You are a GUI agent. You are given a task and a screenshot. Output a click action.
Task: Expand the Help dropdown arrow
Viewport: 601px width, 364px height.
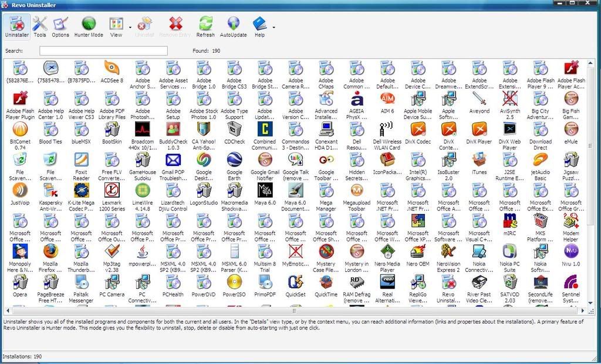click(274, 27)
